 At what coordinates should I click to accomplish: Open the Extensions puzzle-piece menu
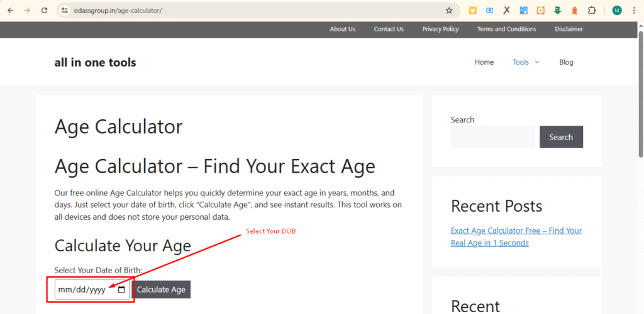coord(591,11)
